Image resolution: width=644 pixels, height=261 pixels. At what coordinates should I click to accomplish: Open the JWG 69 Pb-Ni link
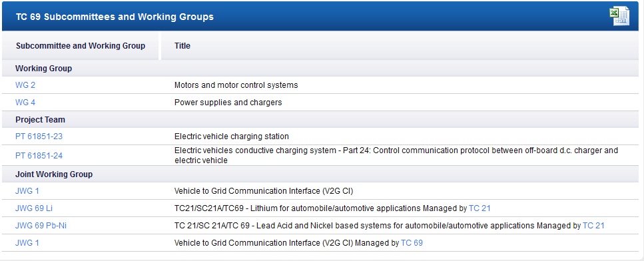[x=41, y=226]
